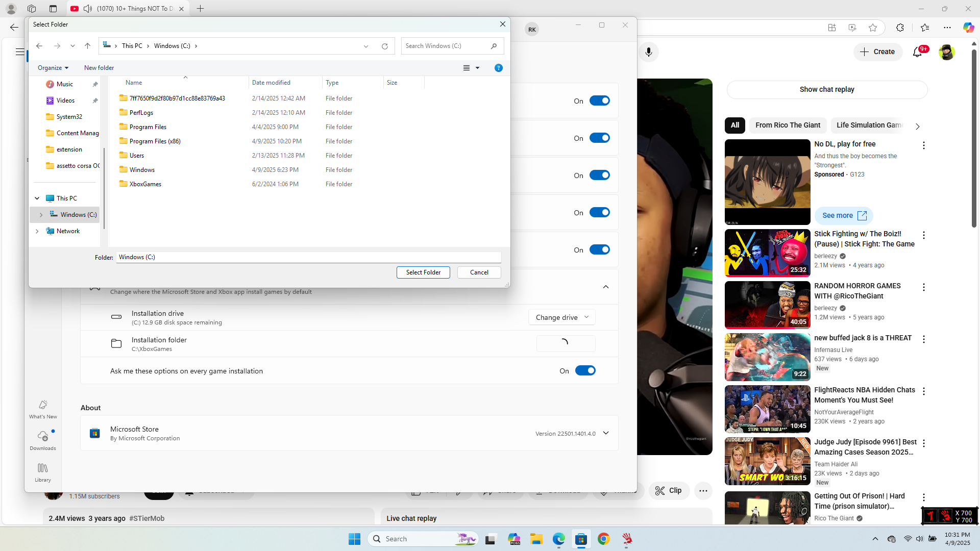Viewport: 980px width, 551px height.
Task: Add this page to Edge favorites
Action: (x=873, y=28)
